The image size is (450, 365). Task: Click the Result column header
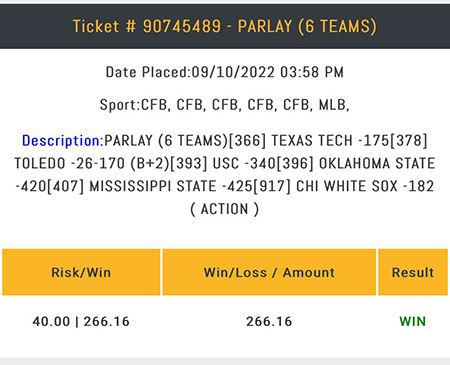pyautogui.click(x=413, y=272)
